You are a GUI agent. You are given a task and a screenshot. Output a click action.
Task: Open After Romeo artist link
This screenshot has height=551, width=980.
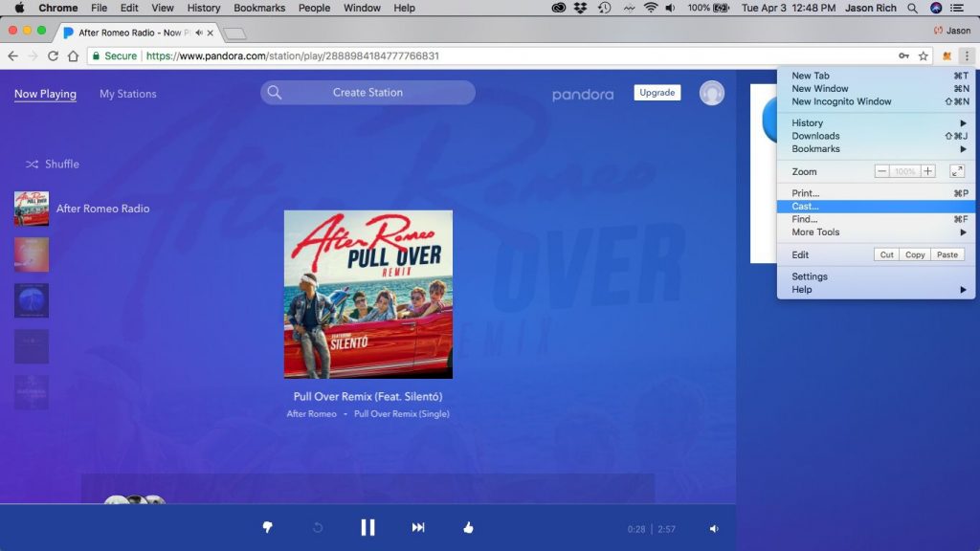click(x=311, y=413)
